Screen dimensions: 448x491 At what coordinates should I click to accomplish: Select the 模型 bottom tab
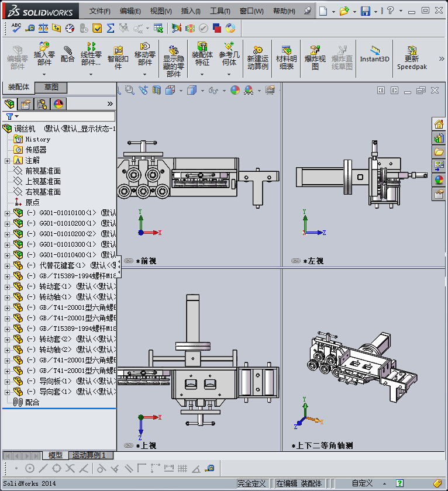(56, 455)
